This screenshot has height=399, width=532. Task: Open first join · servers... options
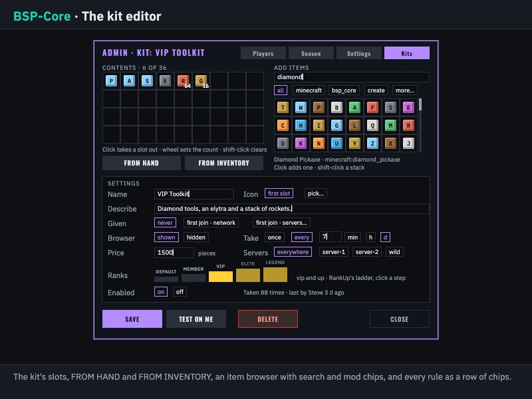click(281, 223)
